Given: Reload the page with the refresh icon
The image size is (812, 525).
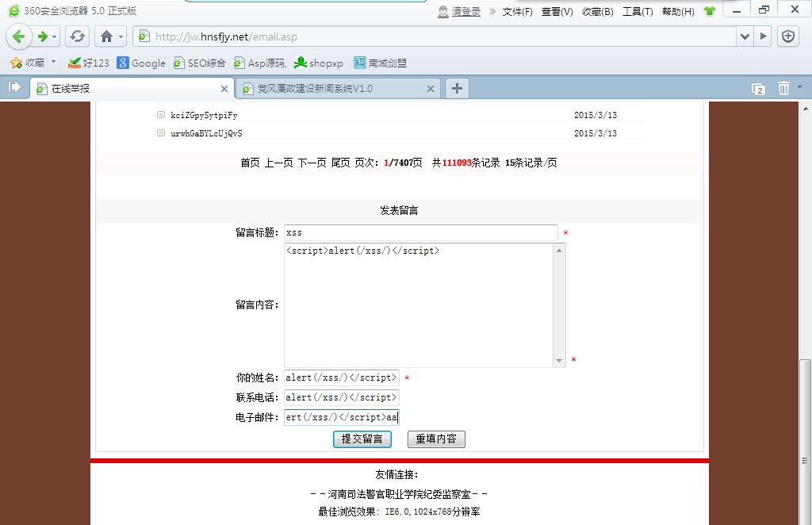Looking at the screenshot, I should [x=77, y=36].
